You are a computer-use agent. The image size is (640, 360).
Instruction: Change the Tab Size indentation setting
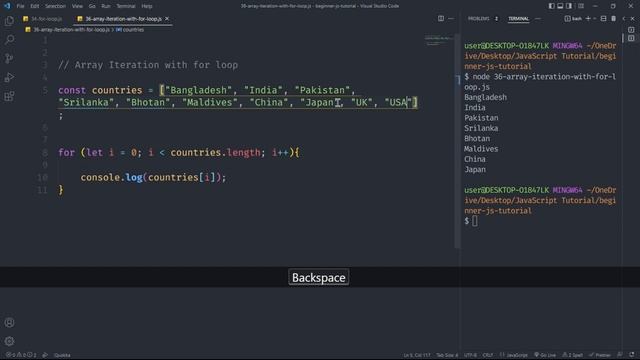pos(447,355)
